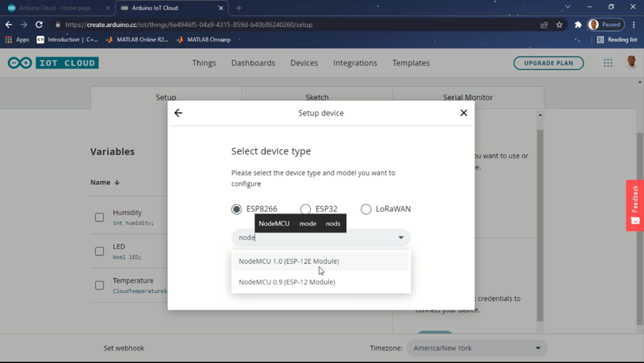Open the Apps bookmarks shortcut
644x363 pixels.
[x=17, y=40]
